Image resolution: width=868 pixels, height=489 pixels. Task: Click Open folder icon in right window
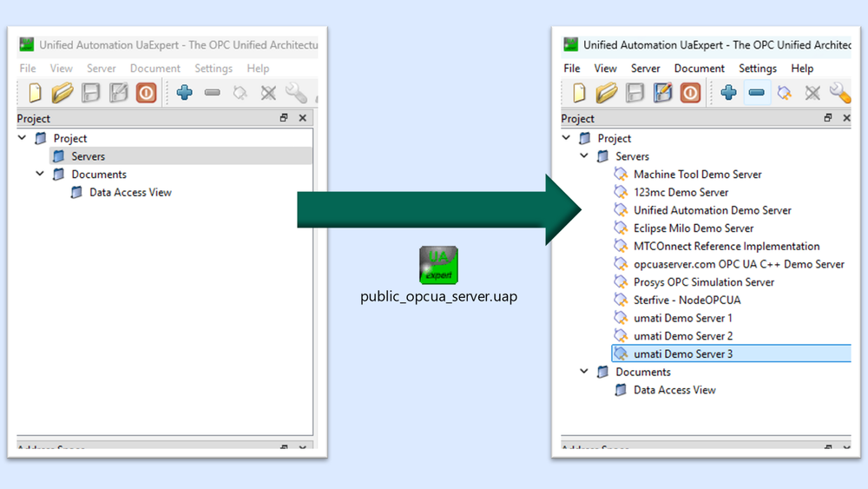pyautogui.click(x=607, y=92)
